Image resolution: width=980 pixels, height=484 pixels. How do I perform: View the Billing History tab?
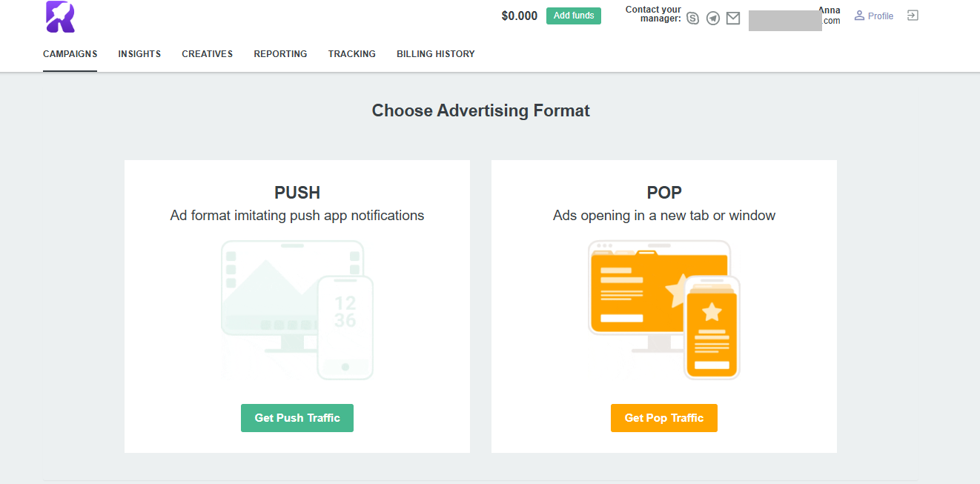(435, 54)
